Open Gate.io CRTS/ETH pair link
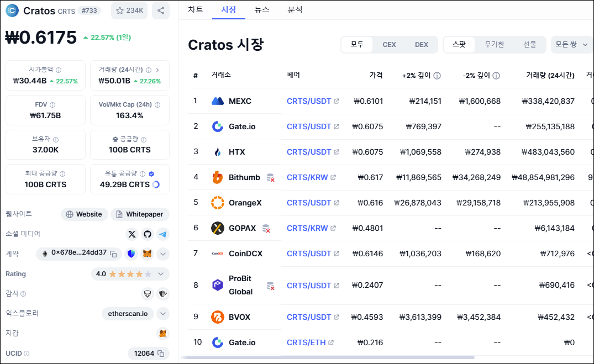 [310, 342]
